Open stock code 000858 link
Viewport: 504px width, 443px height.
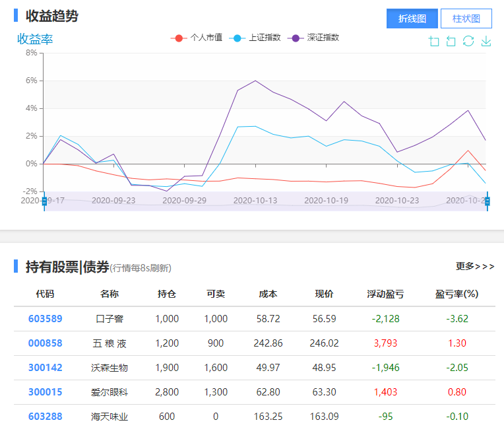(x=45, y=343)
